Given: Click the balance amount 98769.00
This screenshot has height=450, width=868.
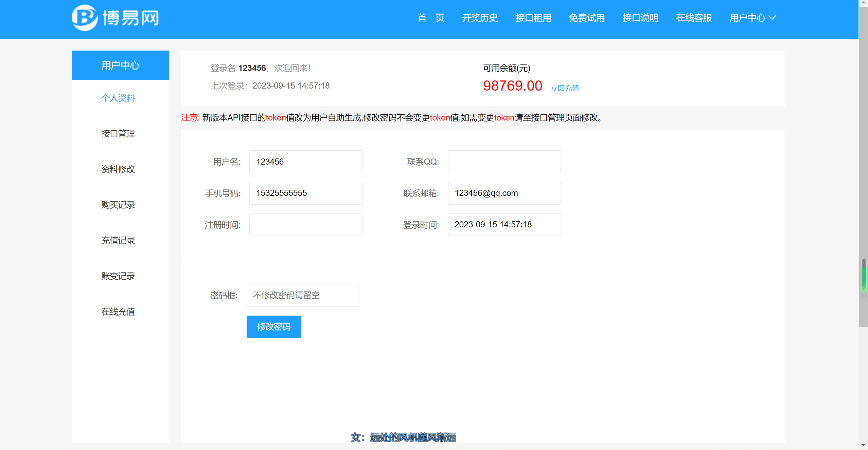Looking at the screenshot, I should (512, 86).
